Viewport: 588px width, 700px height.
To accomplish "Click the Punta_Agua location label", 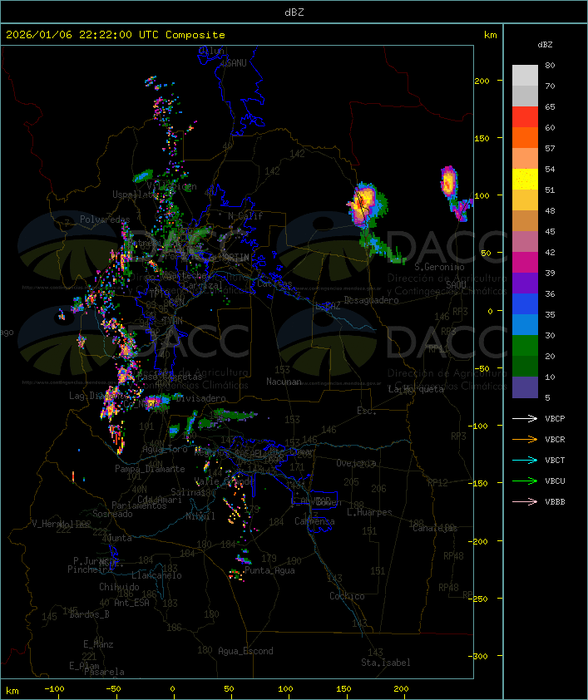I will point(271,570).
